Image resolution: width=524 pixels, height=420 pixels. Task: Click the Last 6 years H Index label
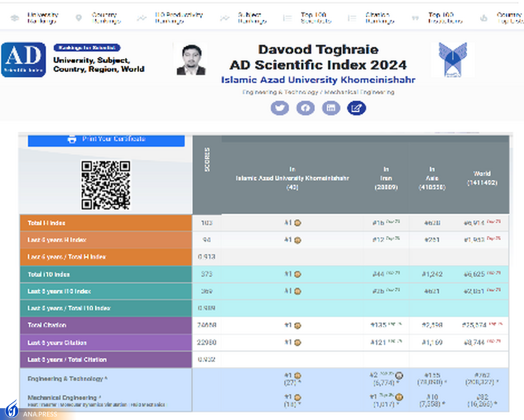57,240
